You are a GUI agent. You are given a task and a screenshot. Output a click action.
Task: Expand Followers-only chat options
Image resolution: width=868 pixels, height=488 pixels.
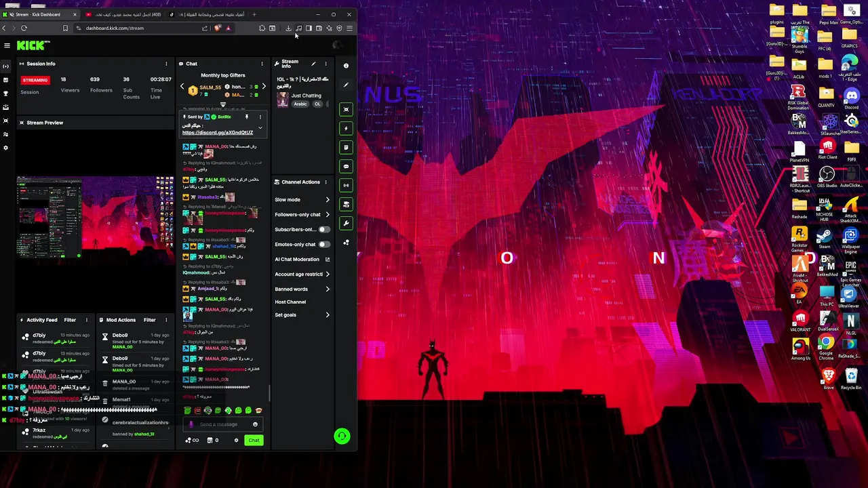328,214
